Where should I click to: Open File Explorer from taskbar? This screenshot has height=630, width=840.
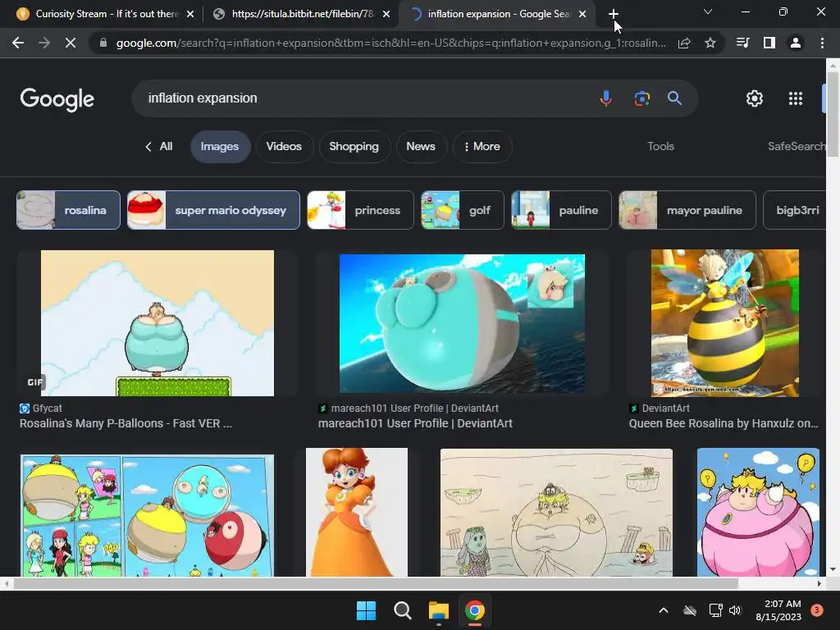(438, 610)
